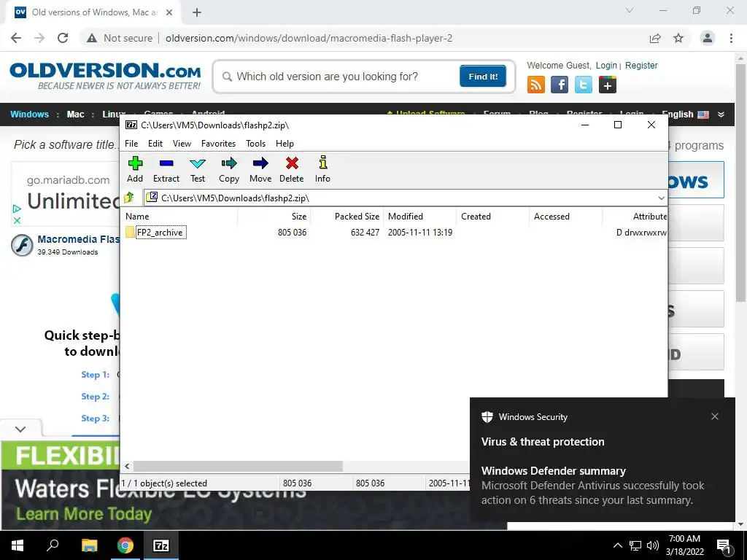Go back in Chrome browser

click(x=16, y=38)
